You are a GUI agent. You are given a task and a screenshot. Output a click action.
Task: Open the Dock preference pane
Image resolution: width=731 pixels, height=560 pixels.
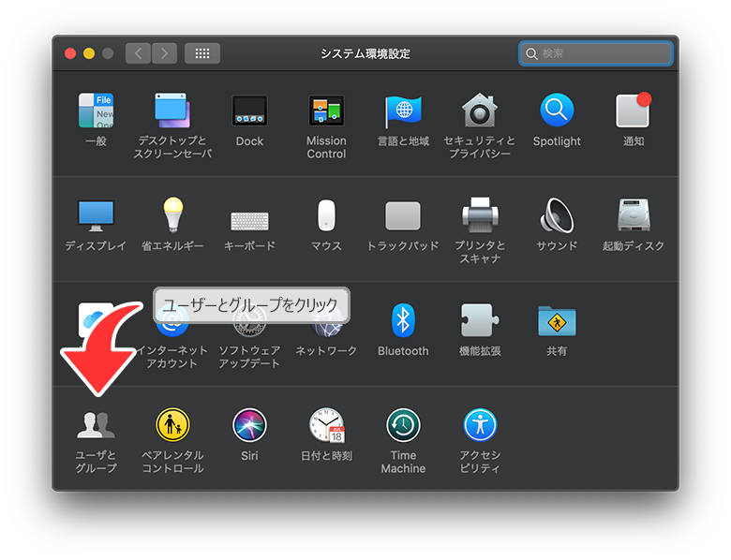tap(249, 111)
